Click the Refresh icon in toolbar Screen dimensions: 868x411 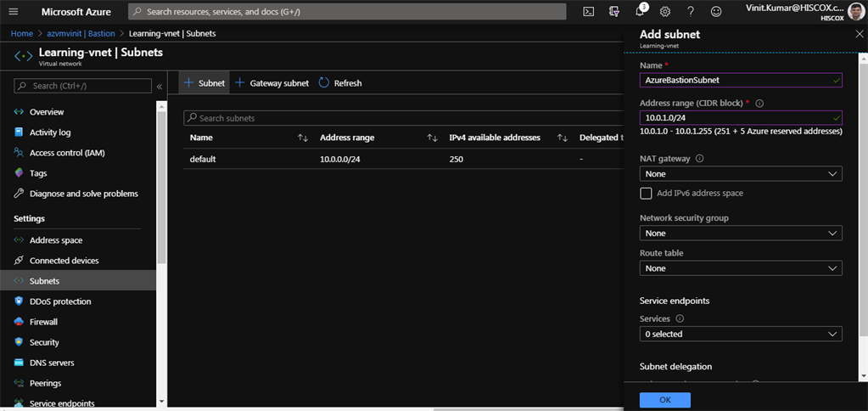(324, 83)
